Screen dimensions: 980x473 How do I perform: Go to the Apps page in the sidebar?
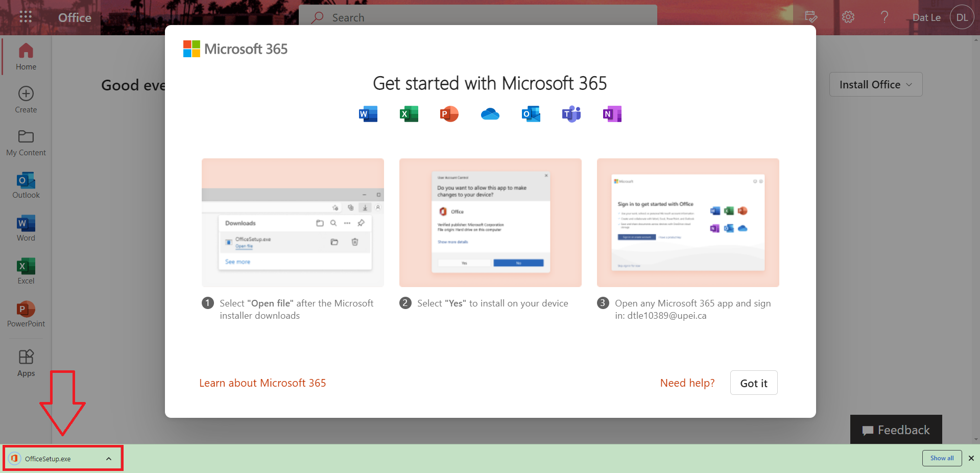25,362
